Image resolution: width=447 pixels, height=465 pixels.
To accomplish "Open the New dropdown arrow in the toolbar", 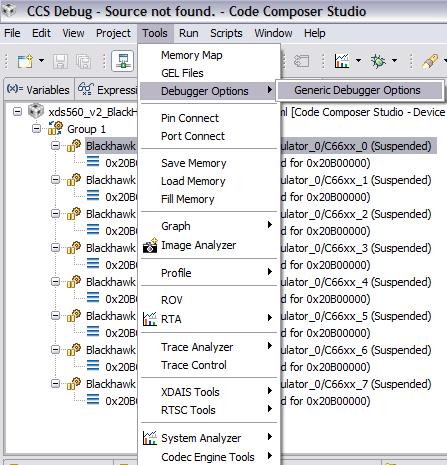I will click(x=41, y=61).
